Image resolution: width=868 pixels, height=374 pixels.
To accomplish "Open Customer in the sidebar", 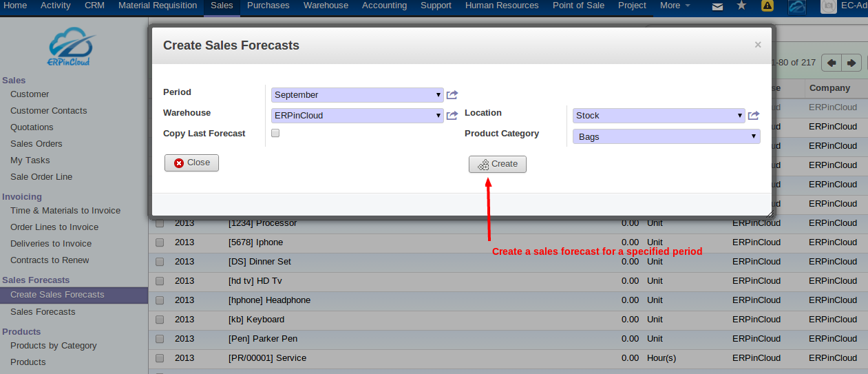I will point(30,94).
